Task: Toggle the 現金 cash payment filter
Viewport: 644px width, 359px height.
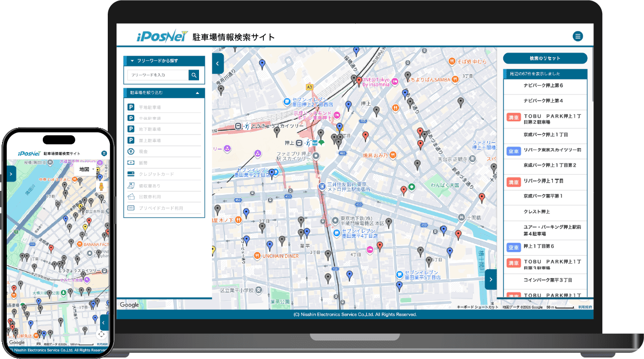Action: 164,152
